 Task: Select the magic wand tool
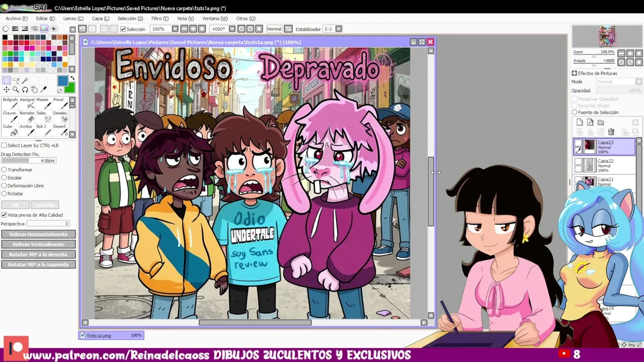click(25, 80)
